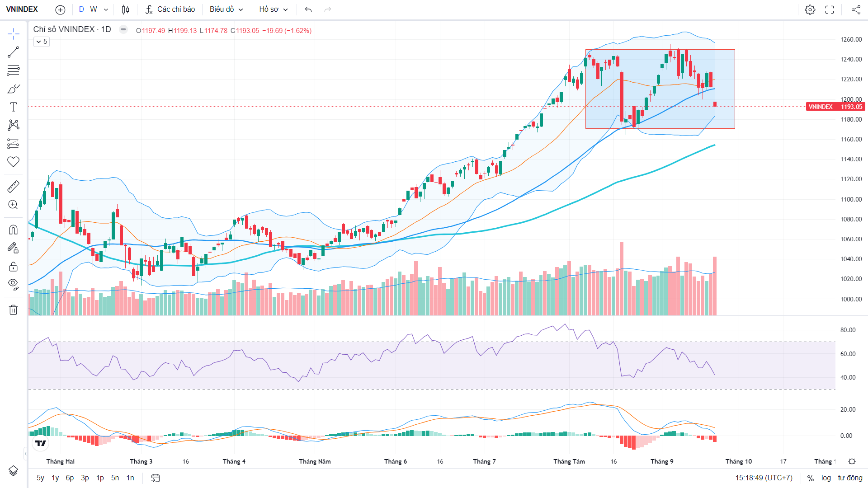The height and width of the screenshot is (488, 868).
Task: Open the Fibonacci retracement tools
Action: (x=14, y=70)
